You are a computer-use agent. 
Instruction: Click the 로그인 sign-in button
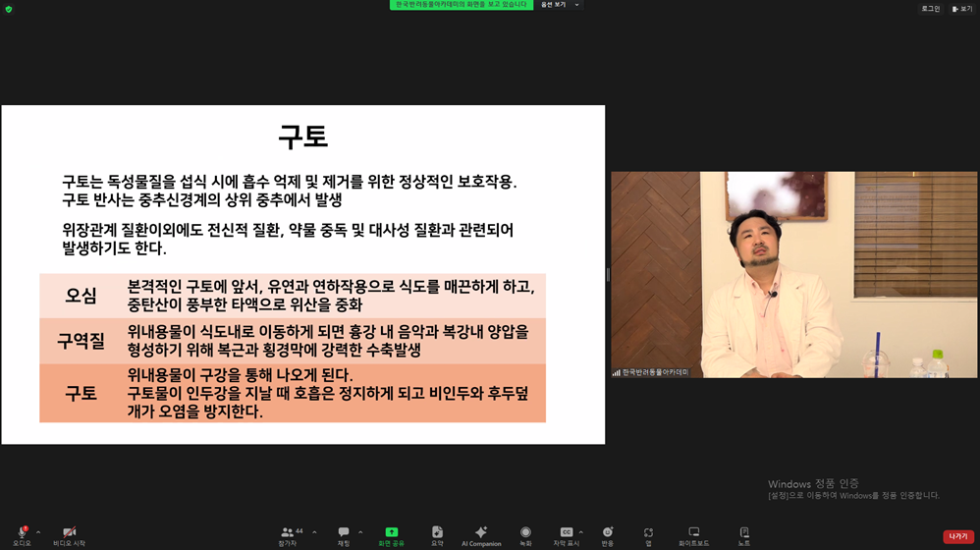click(x=931, y=9)
